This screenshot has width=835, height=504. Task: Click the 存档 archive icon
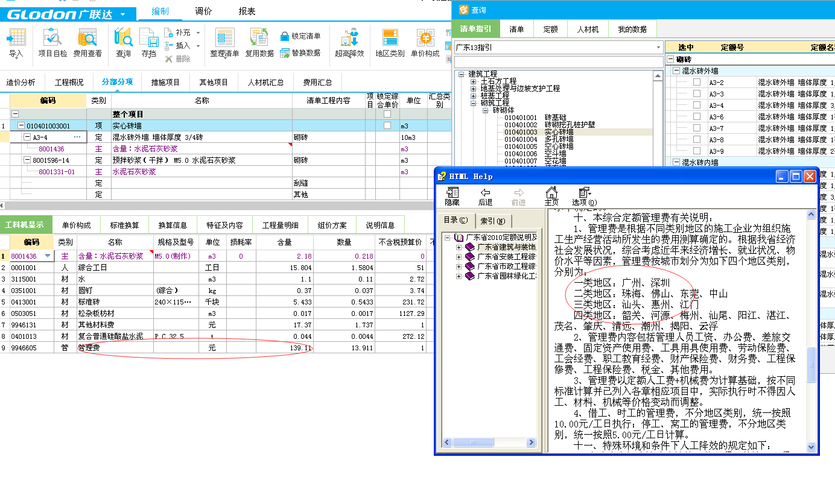point(149,38)
